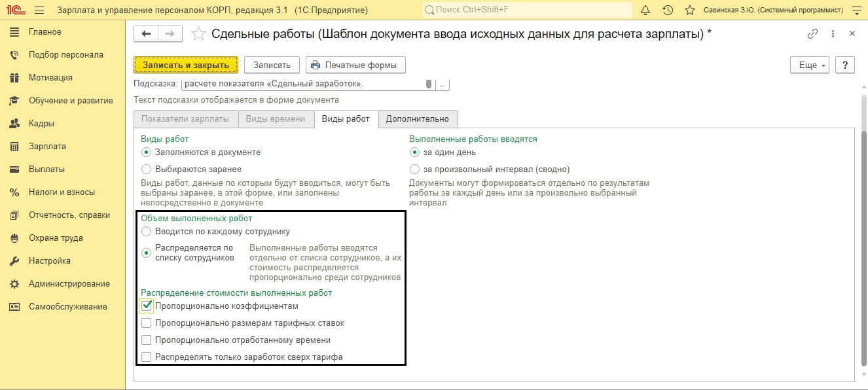Switch to Виды времени tab
Viewport: 868px width, 390px height.
(276, 119)
